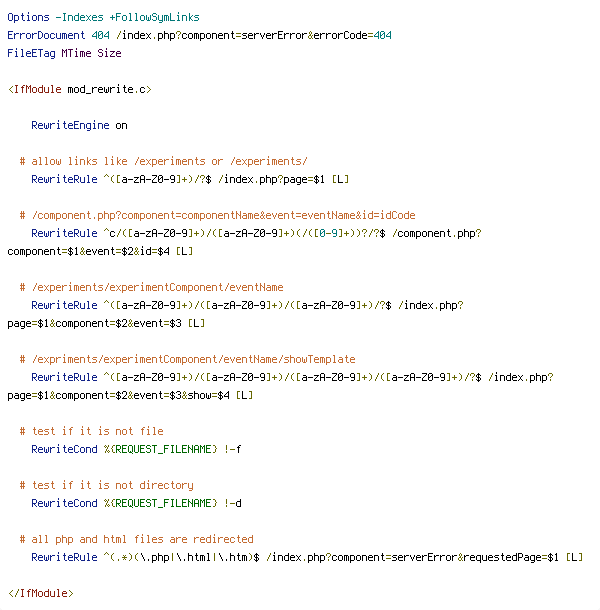Click 'RewriteCond %{REQUEST_FILENAME} !-f' line

136,449
